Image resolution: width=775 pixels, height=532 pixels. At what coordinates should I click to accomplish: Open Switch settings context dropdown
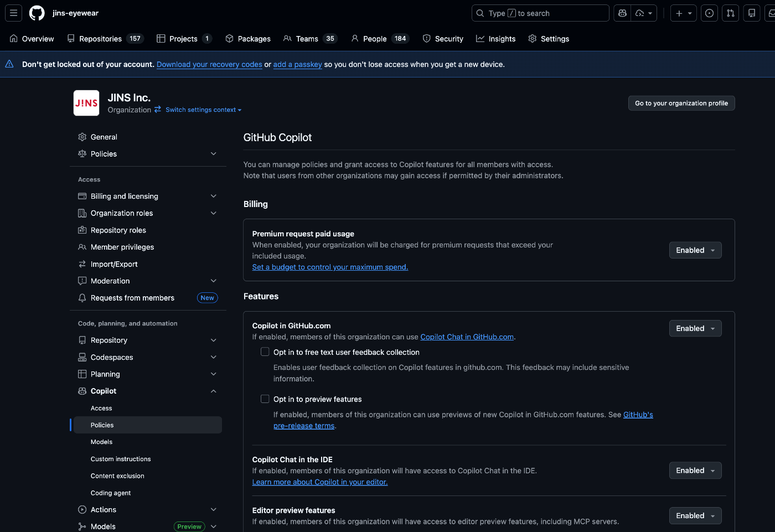203,110
